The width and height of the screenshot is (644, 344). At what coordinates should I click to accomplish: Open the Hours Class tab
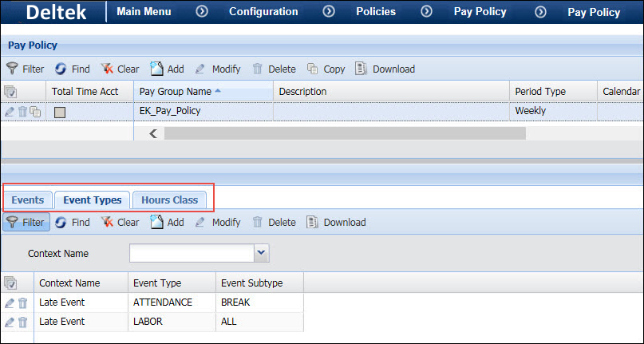click(x=169, y=200)
